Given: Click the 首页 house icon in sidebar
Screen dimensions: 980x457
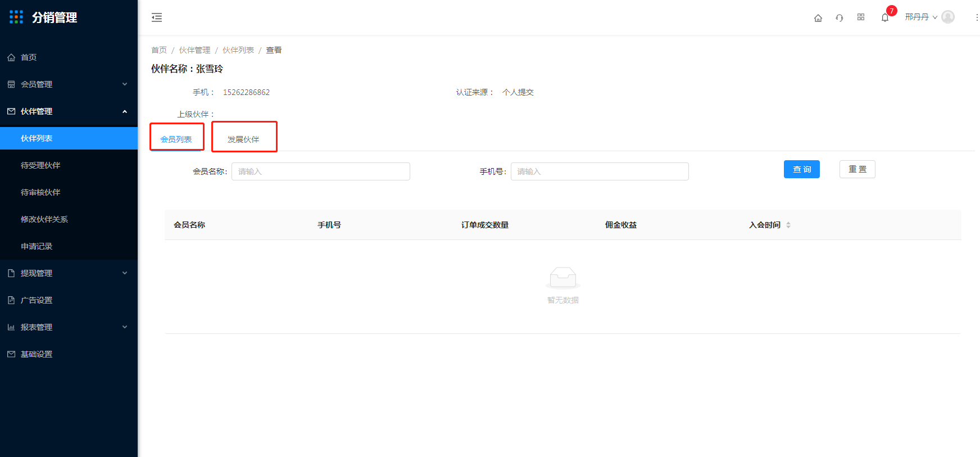Looking at the screenshot, I should click(11, 57).
